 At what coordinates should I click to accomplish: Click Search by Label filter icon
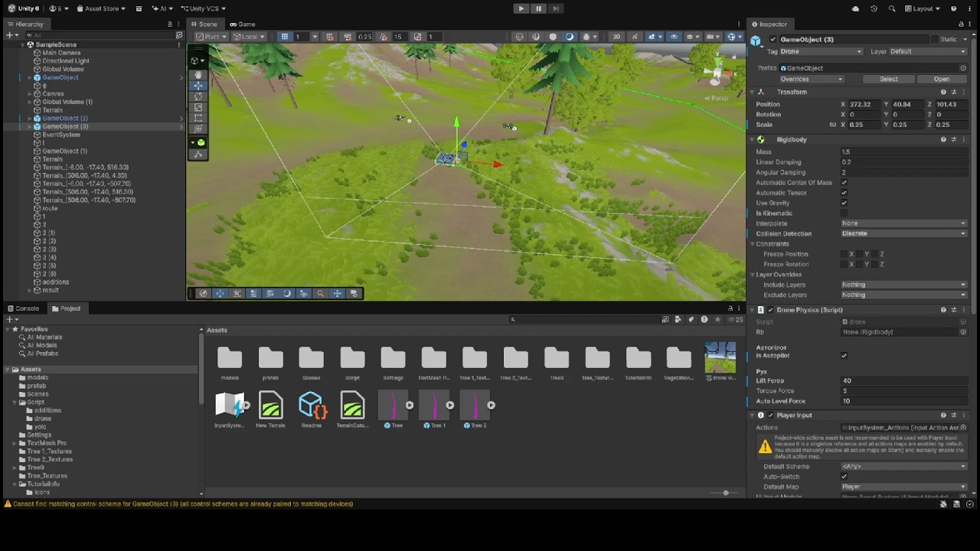coord(691,319)
